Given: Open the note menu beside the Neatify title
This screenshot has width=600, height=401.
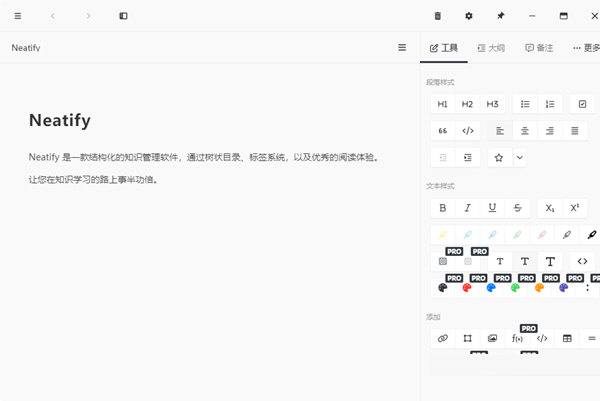Looking at the screenshot, I should coord(402,47).
